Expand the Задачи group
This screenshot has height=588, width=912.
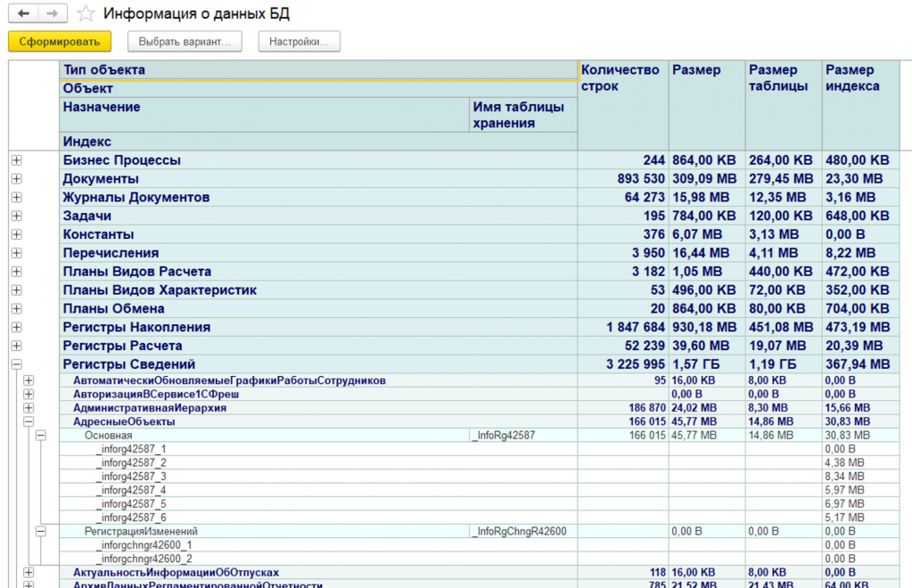tap(17, 216)
